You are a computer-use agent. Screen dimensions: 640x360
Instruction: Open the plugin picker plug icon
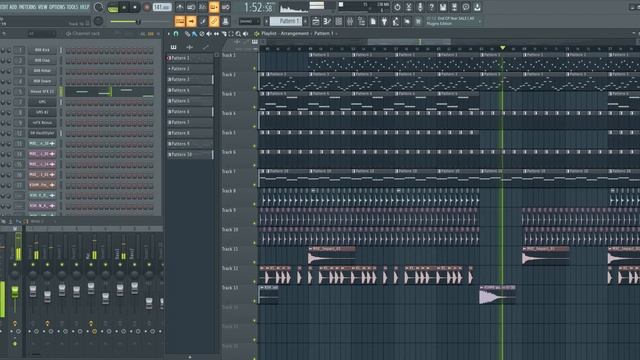click(384, 21)
